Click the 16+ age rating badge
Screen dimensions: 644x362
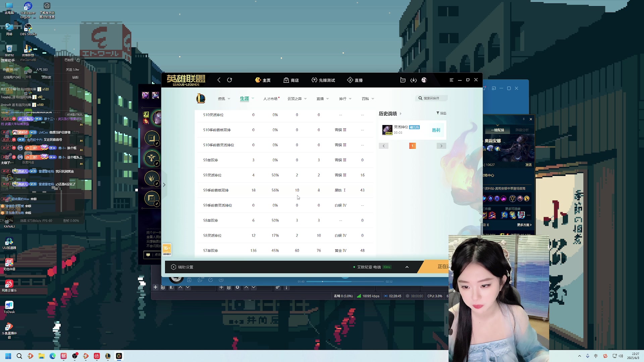[167, 250]
